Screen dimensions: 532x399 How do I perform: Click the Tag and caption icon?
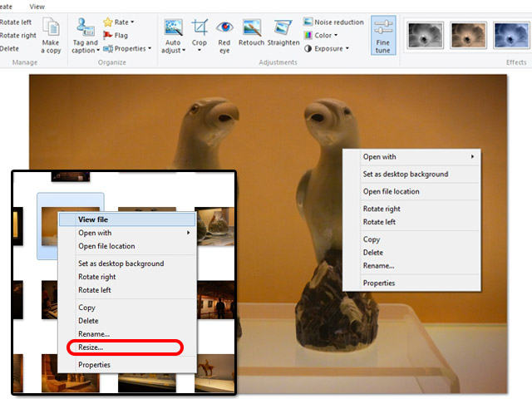pos(85,27)
